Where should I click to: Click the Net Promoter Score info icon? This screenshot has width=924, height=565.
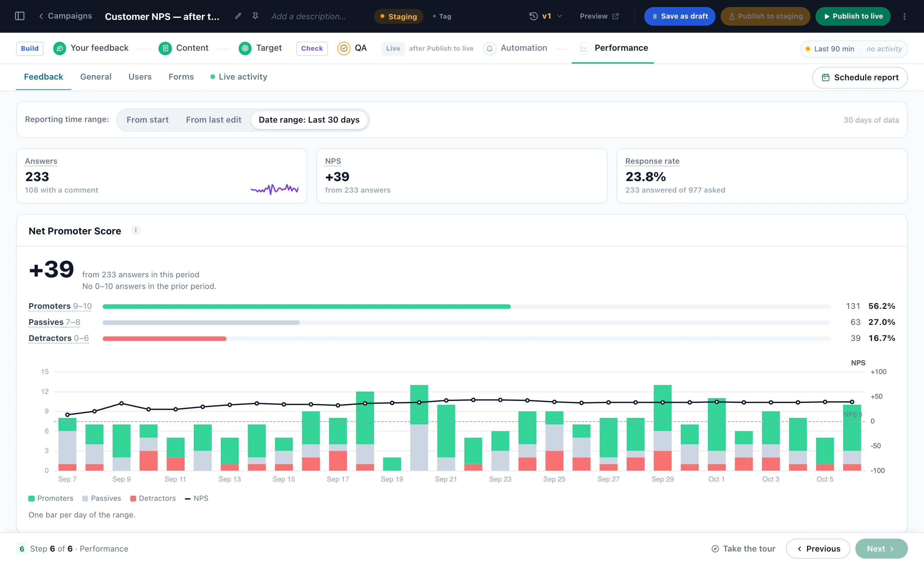pyautogui.click(x=136, y=230)
